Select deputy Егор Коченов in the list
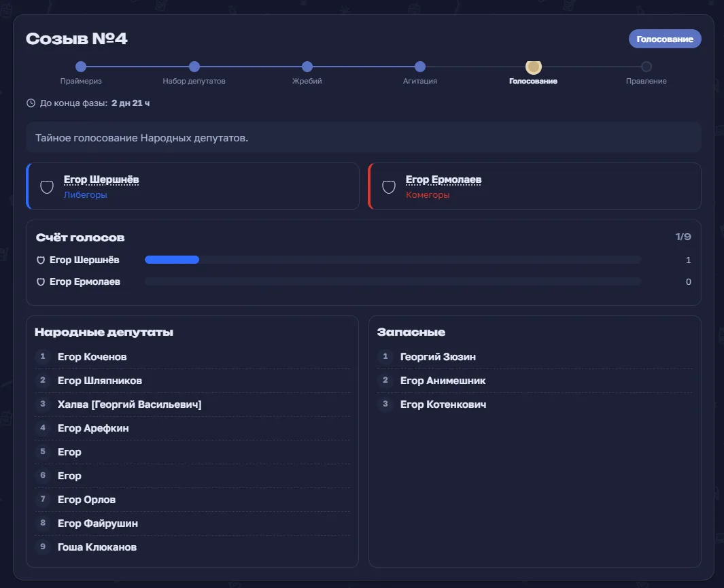The width and height of the screenshot is (724, 588). tap(192, 357)
